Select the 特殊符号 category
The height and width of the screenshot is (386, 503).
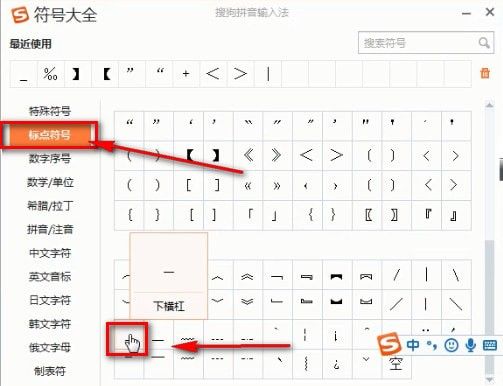click(x=50, y=111)
